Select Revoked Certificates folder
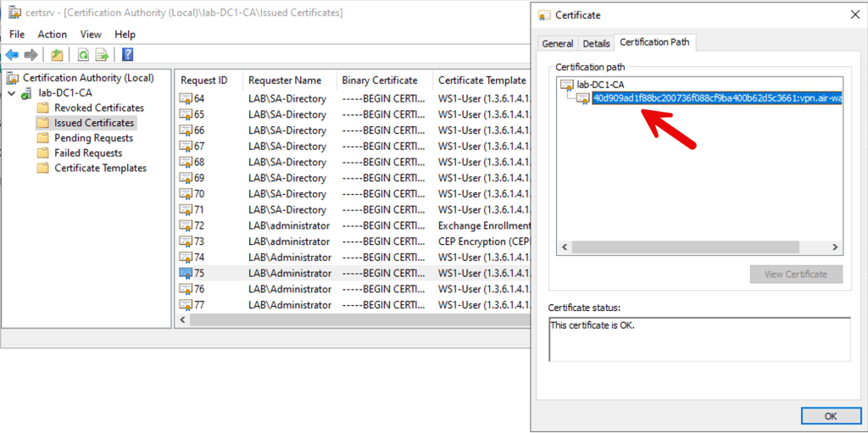The width and height of the screenshot is (868, 433). [x=98, y=108]
